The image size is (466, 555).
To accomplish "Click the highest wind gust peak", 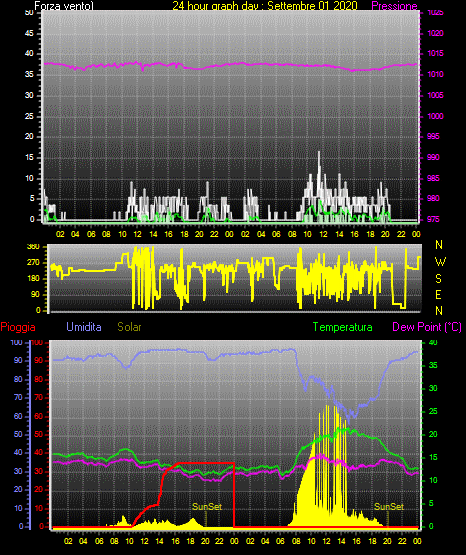I will tap(319, 153).
